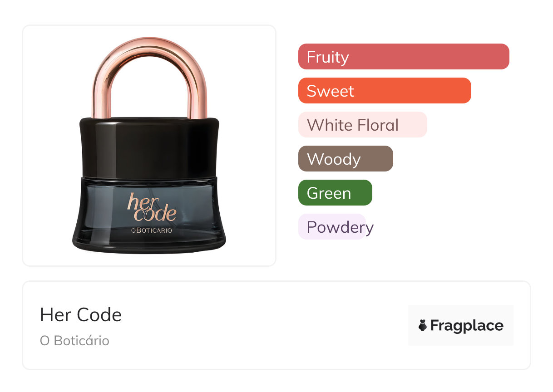Open the Her Code fragrance title

click(81, 315)
